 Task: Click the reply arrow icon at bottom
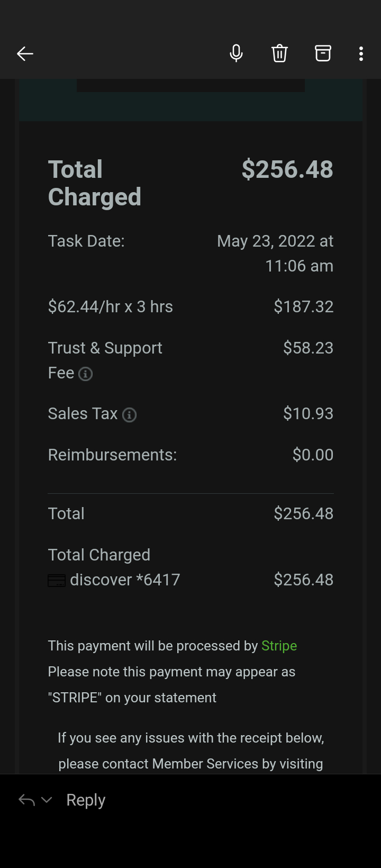click(x=26, y=800)
